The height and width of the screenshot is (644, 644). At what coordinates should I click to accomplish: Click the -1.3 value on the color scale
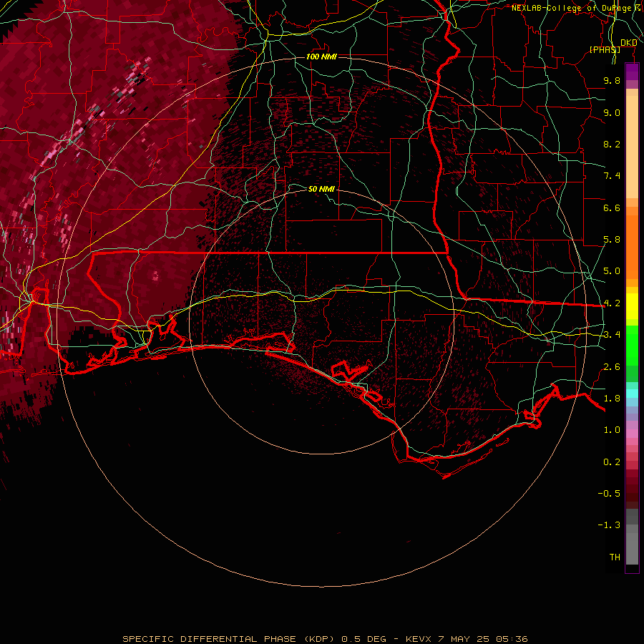tap(609, 525)
